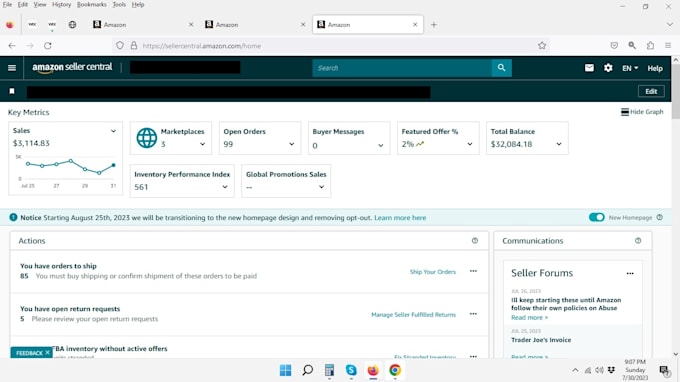Switch to the first Amazon tab
680x382 pixels.
pyautogui.click(x=143, y=25)
